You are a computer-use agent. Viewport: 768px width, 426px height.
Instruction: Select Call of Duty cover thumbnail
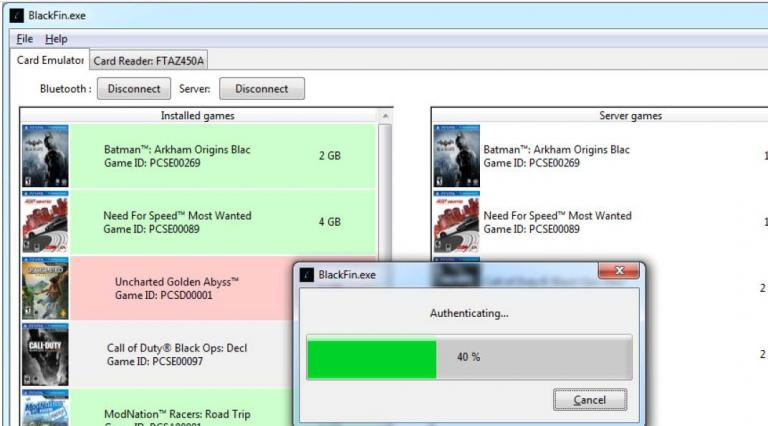(x=45, y=355)
